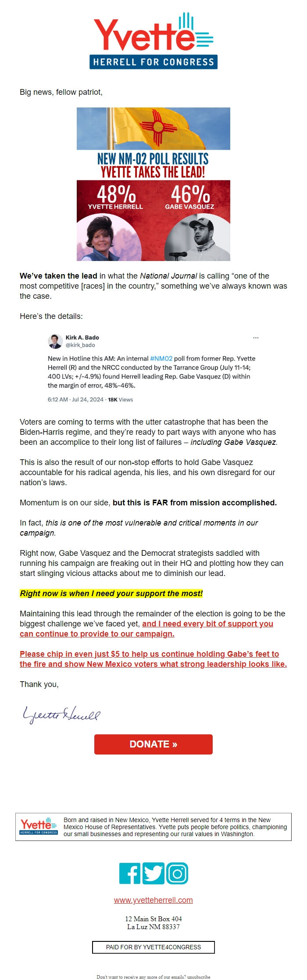Open the #NM02 hashtag in the tweet
This screenshot has width=307, height=980.
pos(161,358)
